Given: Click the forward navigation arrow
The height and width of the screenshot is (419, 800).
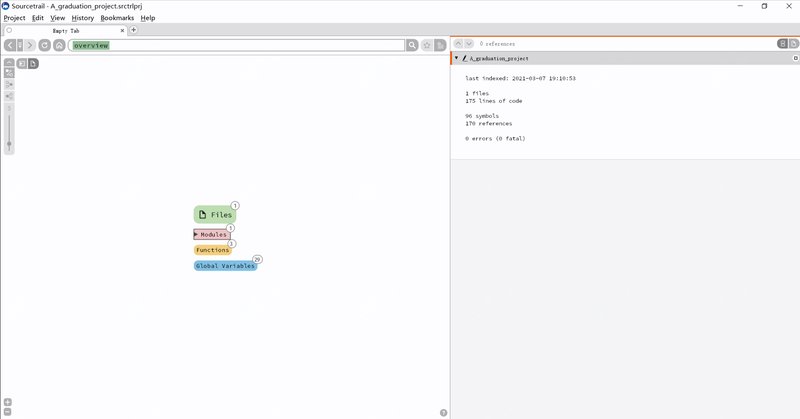Looking at the screenshot, I should tap(30, 45).
